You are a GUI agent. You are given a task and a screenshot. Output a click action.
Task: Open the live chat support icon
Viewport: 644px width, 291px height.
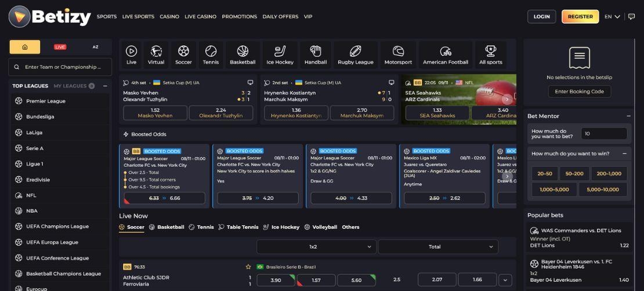coord(632,16)
